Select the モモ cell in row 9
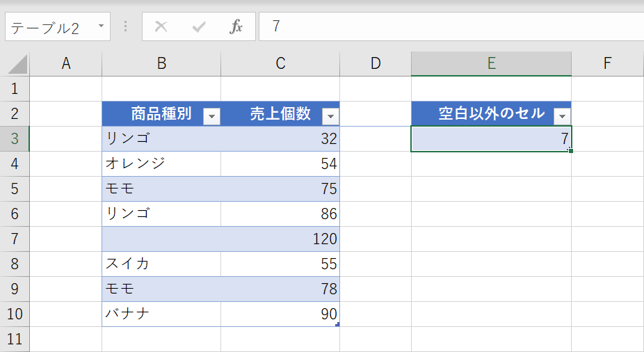The image size is (644, 352). point(161,289)
